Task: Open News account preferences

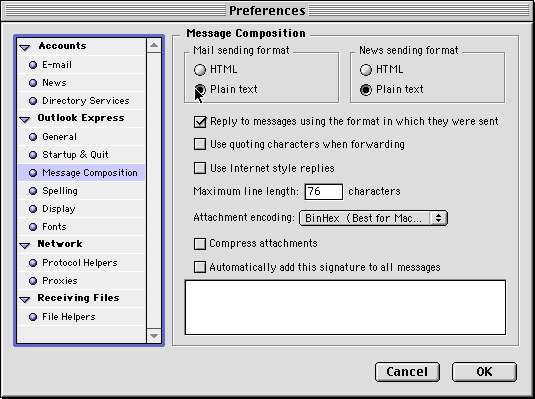Action: click(82, 83)
